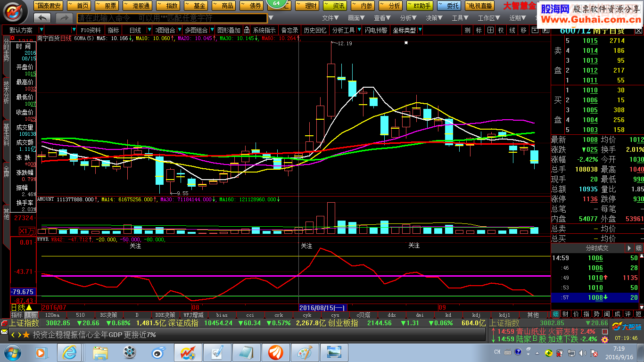
Task: Select the 移 move tool
Action: coord(523,30)
